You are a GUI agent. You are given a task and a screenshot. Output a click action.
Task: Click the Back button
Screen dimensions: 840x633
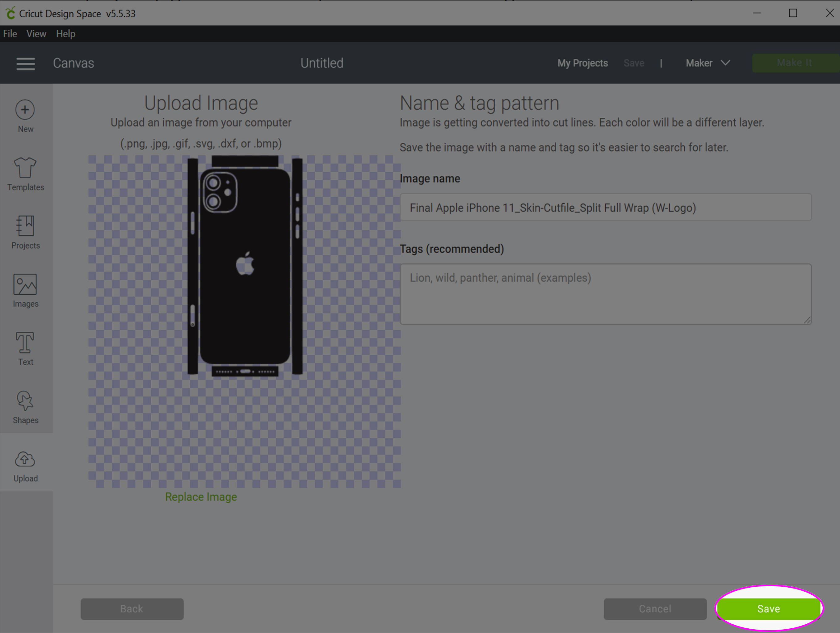pyautogui.click(x=132, y=609)
